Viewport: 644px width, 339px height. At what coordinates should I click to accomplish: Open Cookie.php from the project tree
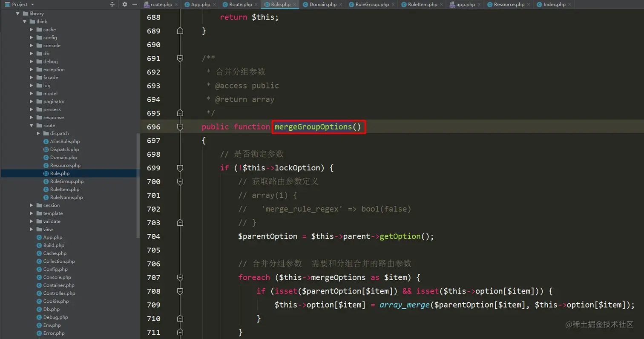coord(52,301)
